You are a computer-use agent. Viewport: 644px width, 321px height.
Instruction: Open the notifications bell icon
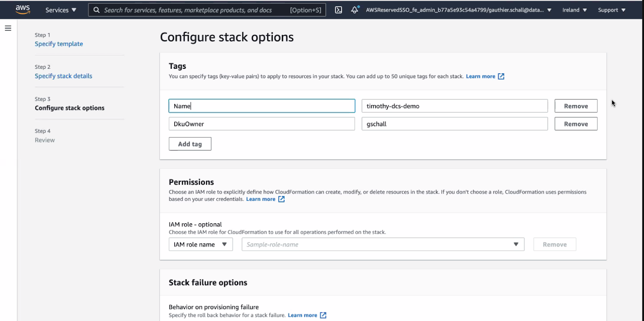[355, 10]
